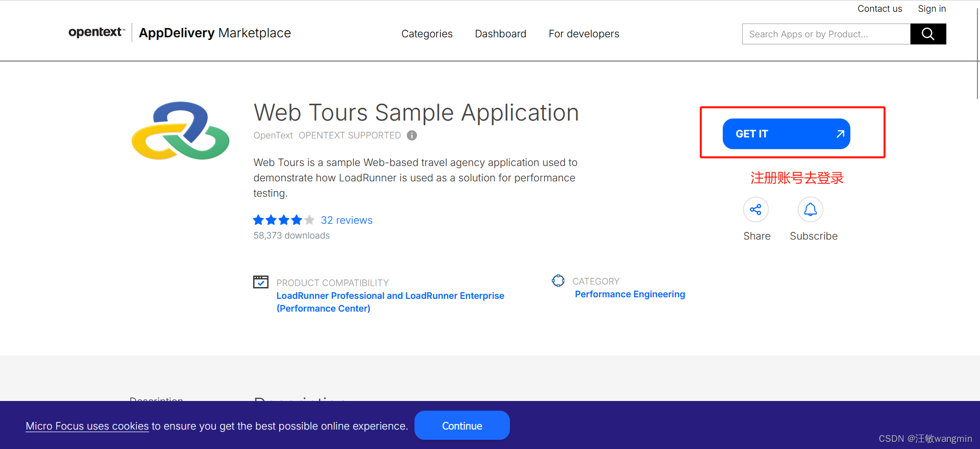Open Performance Engineering category link
The height and width of the screenshot is (449, 980).
point(630,294)
